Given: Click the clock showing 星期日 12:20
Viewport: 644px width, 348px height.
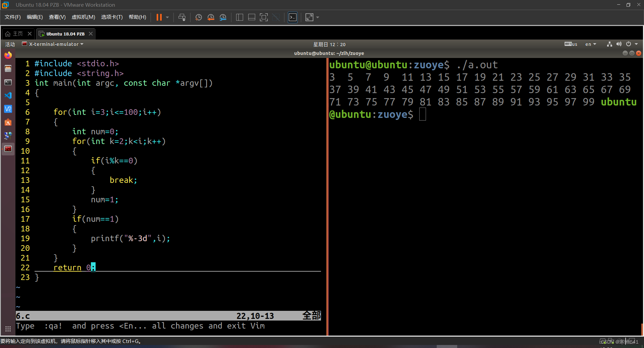Looking at the screenshot, I should point(329,45).
